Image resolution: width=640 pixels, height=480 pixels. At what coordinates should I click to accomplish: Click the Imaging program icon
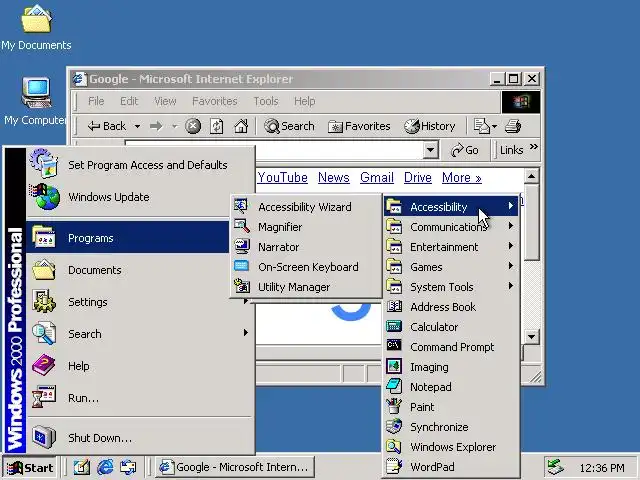pos(394,367)
